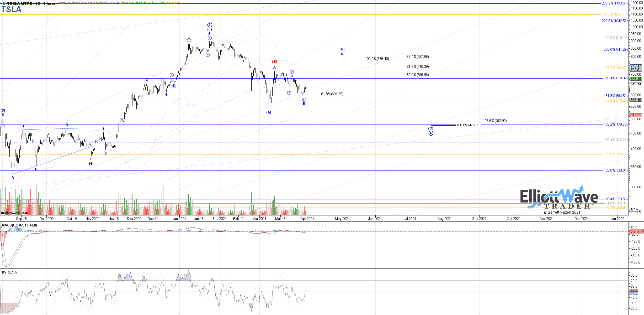Click the motivewave.com link text
Image resolution: width=644 pixels, height=315 pixels.
point(14,213)
